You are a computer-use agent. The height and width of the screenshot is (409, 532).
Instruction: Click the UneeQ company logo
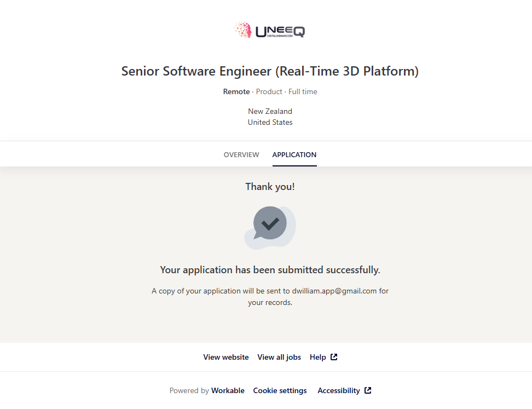(x=269, y=30)
